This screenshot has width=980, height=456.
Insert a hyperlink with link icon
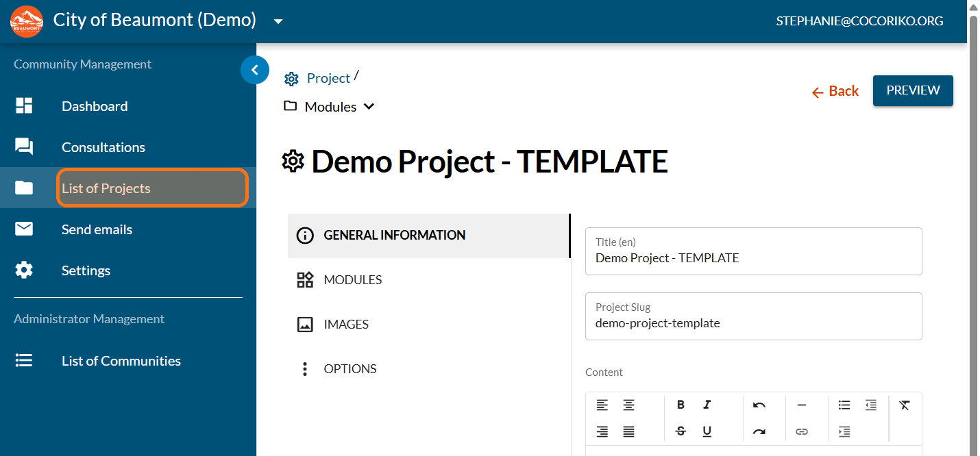tap(802, 431)
